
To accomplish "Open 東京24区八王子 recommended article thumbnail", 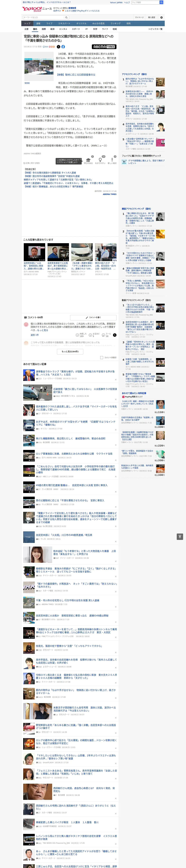I will pyautogui.click(x=106, y=252).
